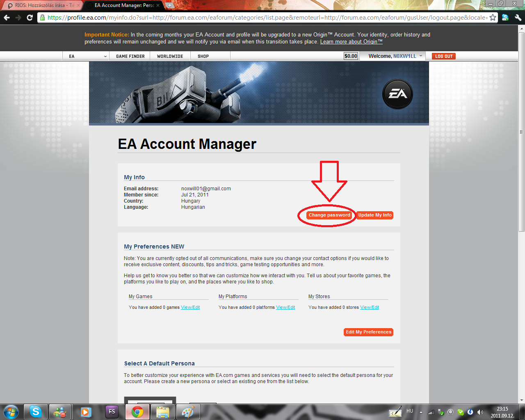Image resolution: width=525 pixels, height=420 pixels.
Task: Open the GAME FINDER menu
Action: pyautogui.click(x=130, y=56)
